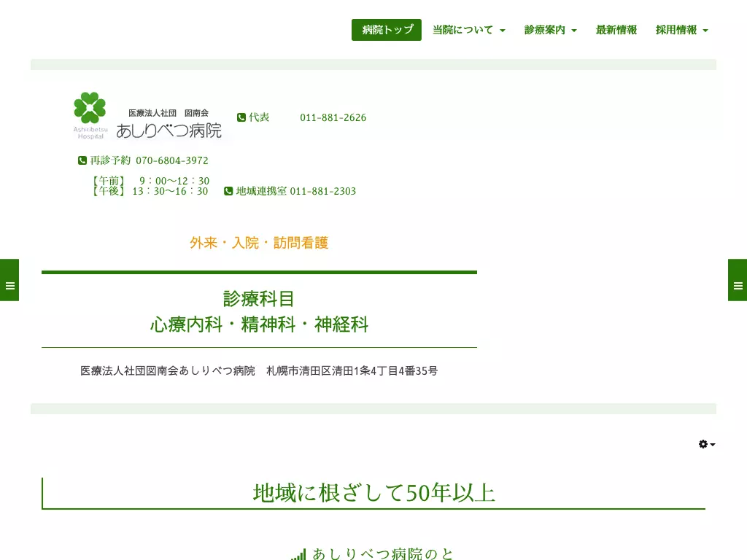The height and width of the screenshot is (560, 747).
Task: Open the gear settings dropdown
Action: click(706, 444)
